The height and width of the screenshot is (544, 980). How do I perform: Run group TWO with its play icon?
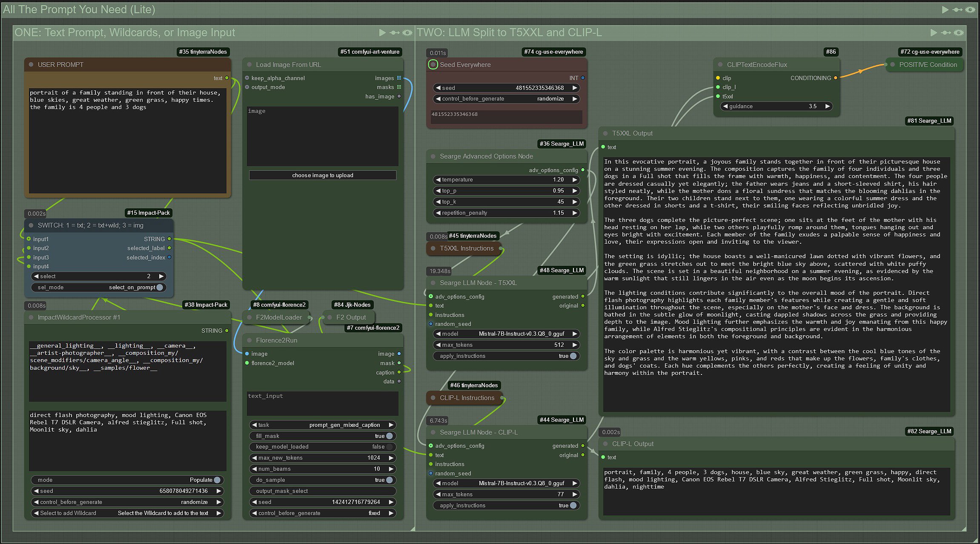(x=934, y=33)
